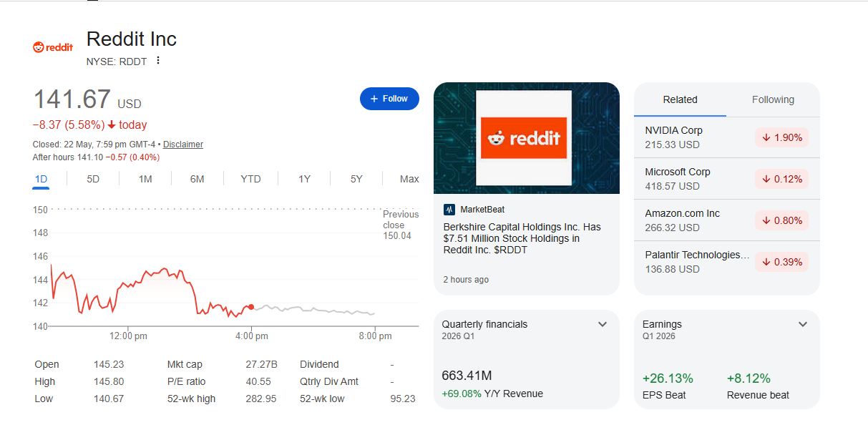Switch chart to 6M range
This screenshot has height=425, width=868.
click(x=198, y=179)
